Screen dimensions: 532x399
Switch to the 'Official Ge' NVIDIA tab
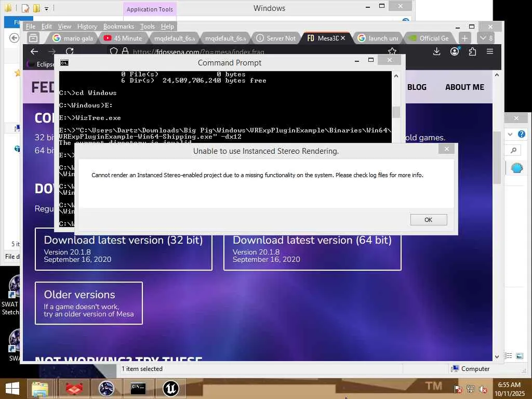point(429,38)
